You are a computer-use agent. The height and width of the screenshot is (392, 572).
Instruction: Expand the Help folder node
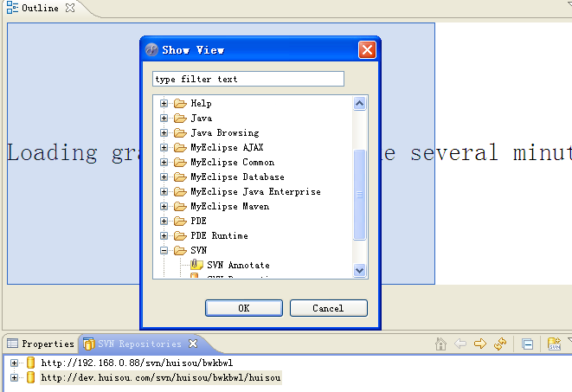click(x=164, y=104)
